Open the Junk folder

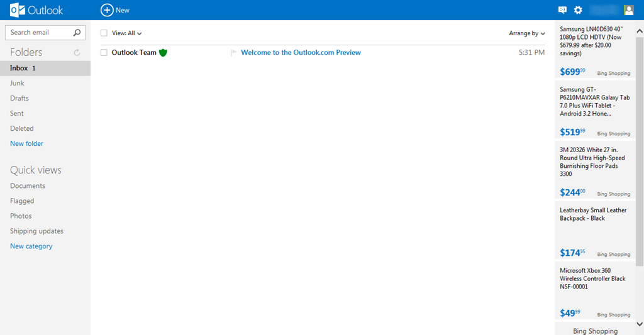17,83
